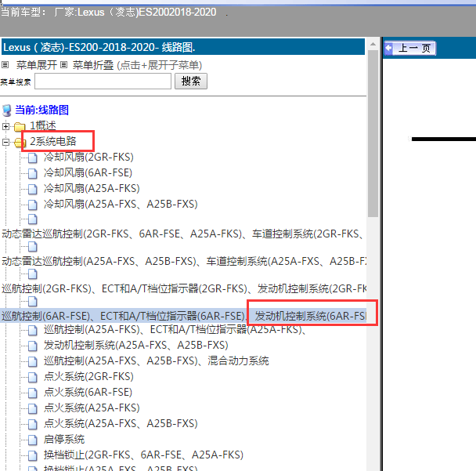Open 冷却风扇(A25A-FKS) document
Viewport: 476px width, 471px height.
(x=92, y=188)
